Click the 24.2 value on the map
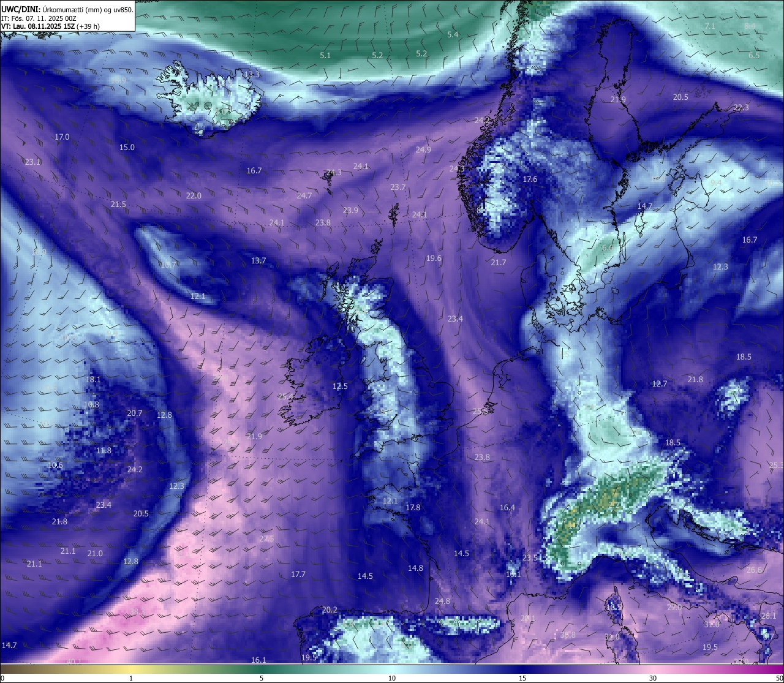Screen dimensions: 784x683 (x=135, y=470)
